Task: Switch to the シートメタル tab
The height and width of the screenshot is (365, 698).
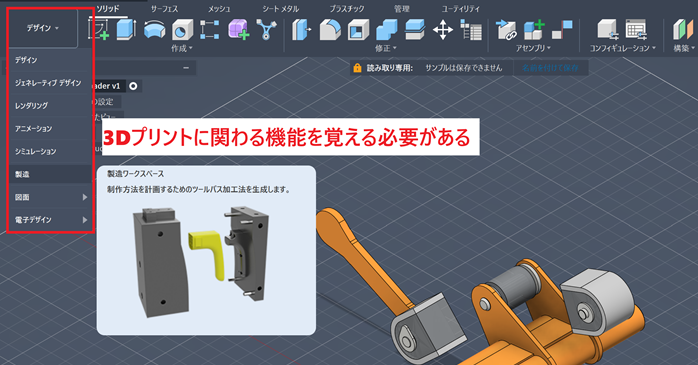Action: (x=280, y=9)
